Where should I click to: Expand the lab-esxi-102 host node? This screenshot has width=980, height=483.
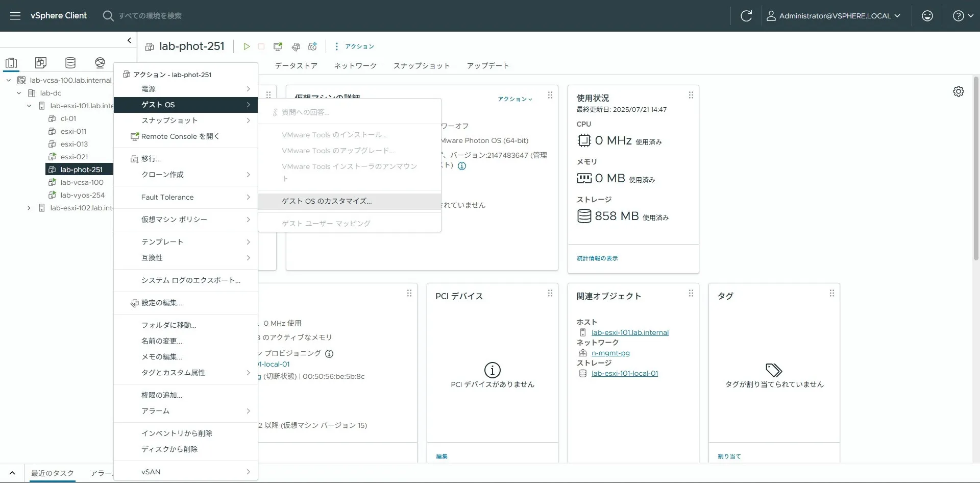[29, 208]
